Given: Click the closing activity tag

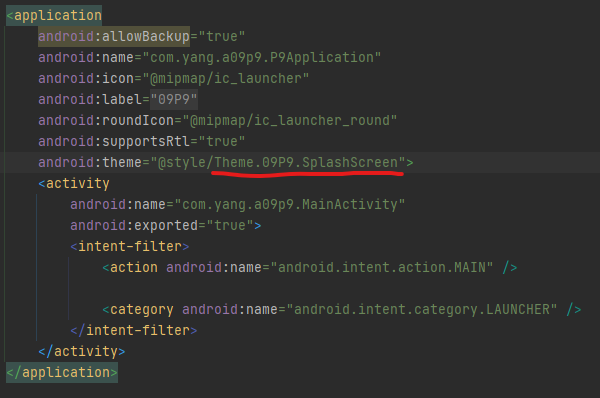Looking at the screenshot, I should [82, 351].
